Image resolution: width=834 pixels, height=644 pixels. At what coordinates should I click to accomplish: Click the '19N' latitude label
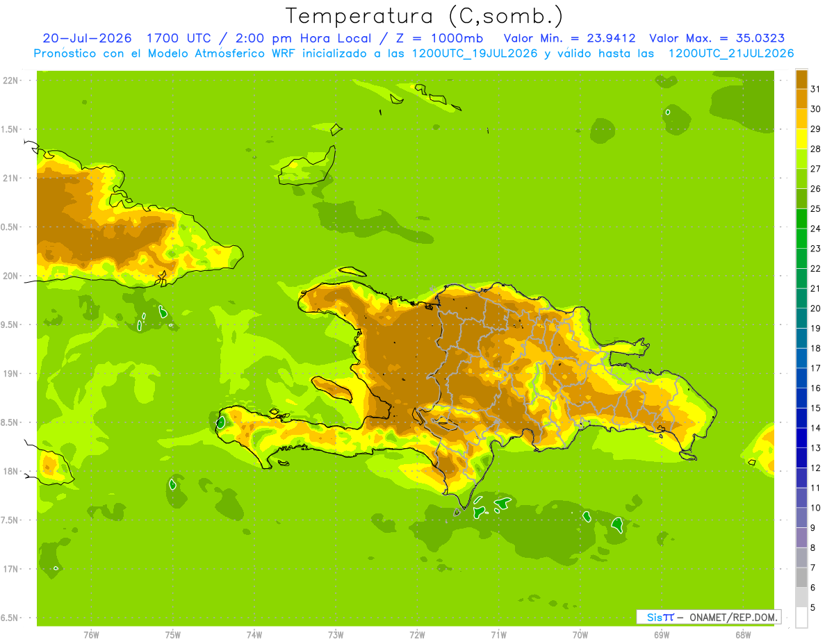point(10,374)
